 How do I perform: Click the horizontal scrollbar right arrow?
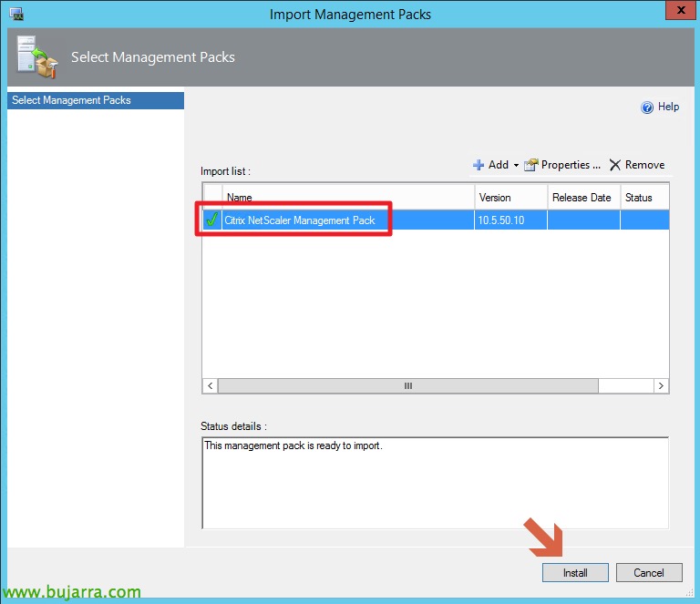coord(661,386)
